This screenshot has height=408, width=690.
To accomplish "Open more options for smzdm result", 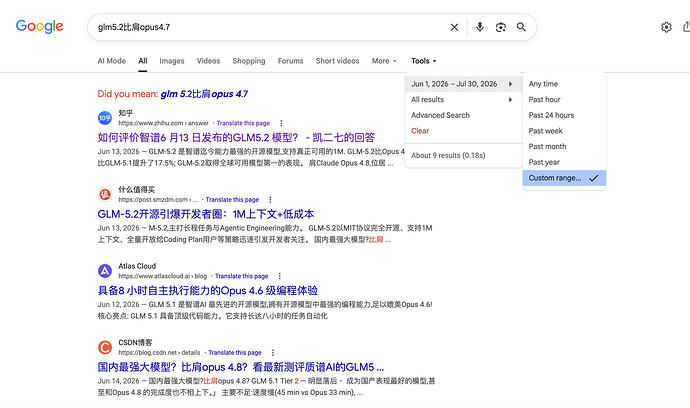I will pos(270,200).
